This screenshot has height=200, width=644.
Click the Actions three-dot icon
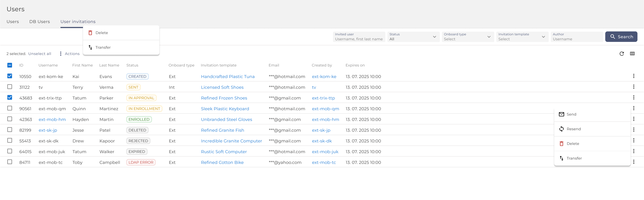(x=60, y=54)
